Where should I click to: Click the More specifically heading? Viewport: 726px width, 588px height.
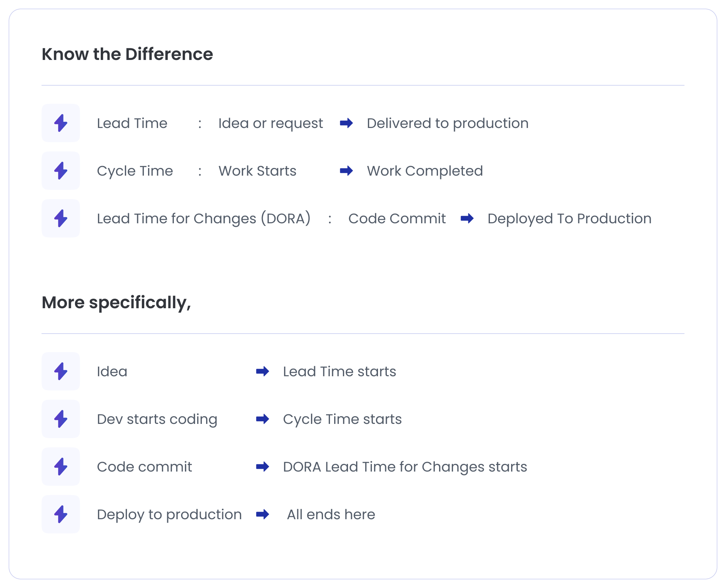pos(116,302)
